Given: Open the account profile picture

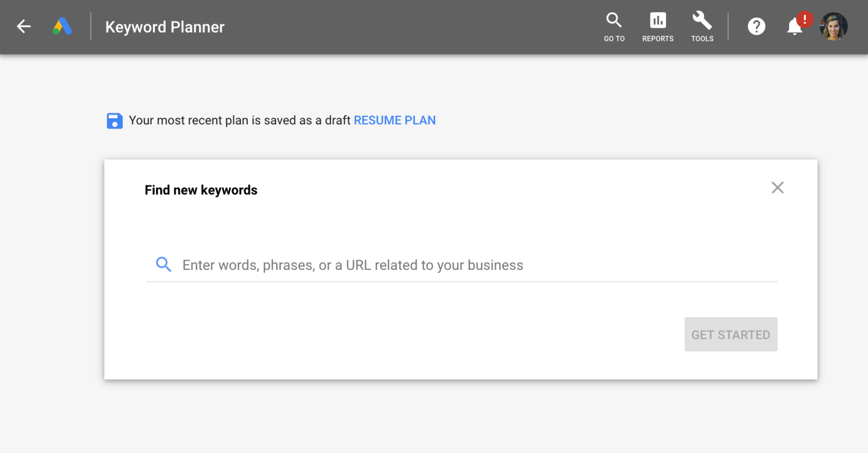Looking at the screenshot, I should click(833, 27).
